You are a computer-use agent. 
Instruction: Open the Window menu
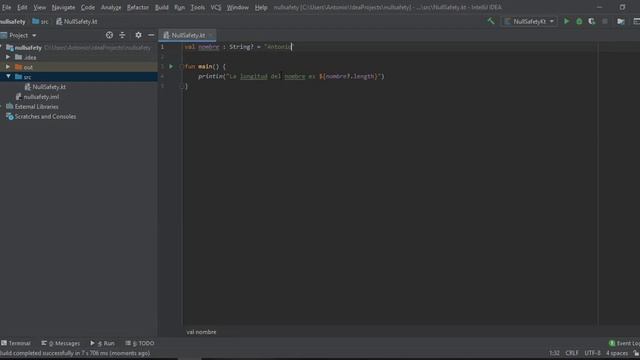(237, 7)
